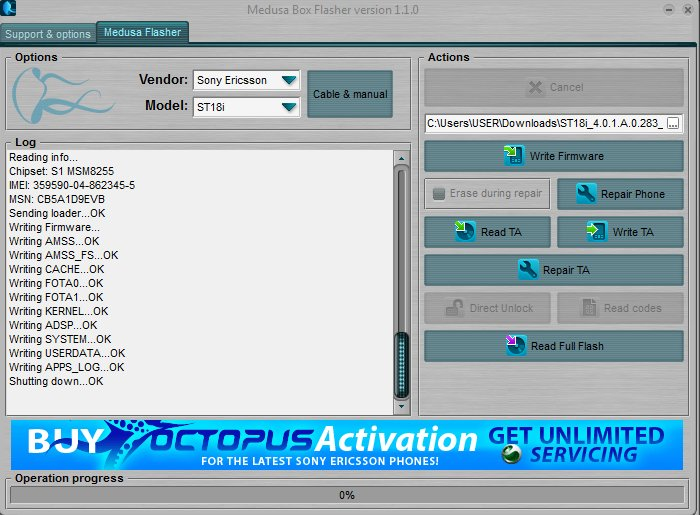Click log line 'Writing ADSP...OK'
The width and height of the screenshot is (700, 515).
pos(53,325)
